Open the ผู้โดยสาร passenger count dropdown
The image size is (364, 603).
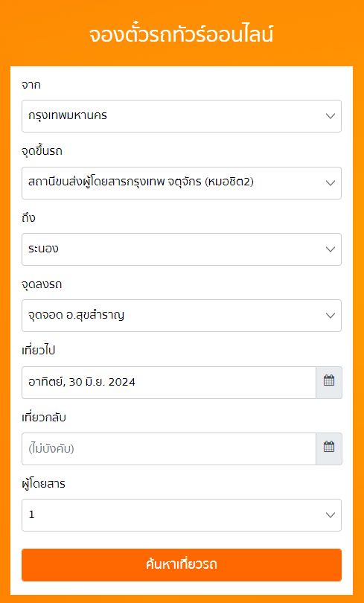point(182,515)
